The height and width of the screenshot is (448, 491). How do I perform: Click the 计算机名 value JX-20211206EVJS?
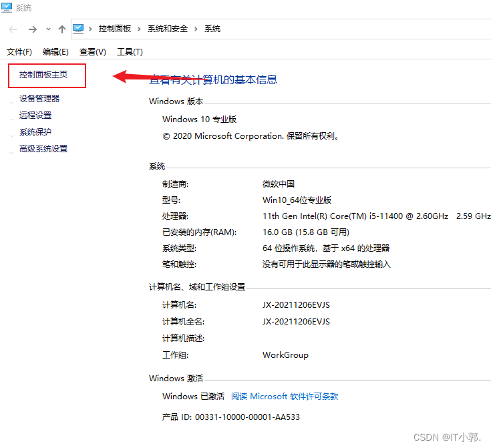[x=296, y=305]
